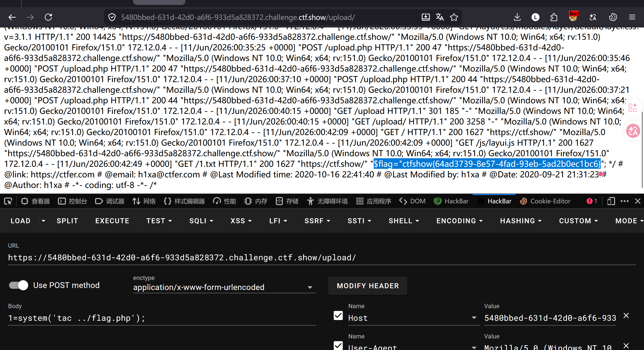Switch to the 查看器 inspector tab

pos(35,201)
